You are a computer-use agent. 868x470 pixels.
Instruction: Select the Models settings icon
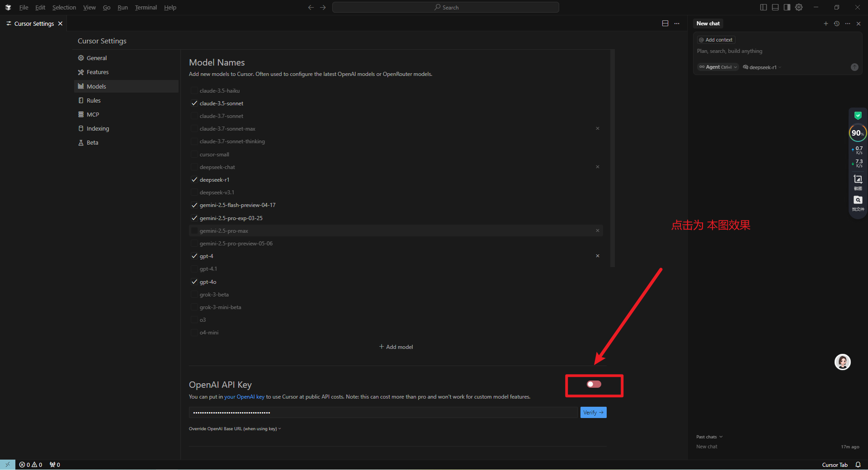pos(81,86)
